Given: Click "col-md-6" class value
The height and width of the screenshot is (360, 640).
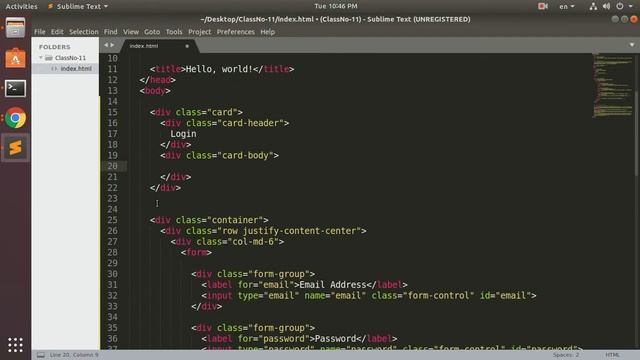Looking at the screenshot, I should tap(253, 242).
